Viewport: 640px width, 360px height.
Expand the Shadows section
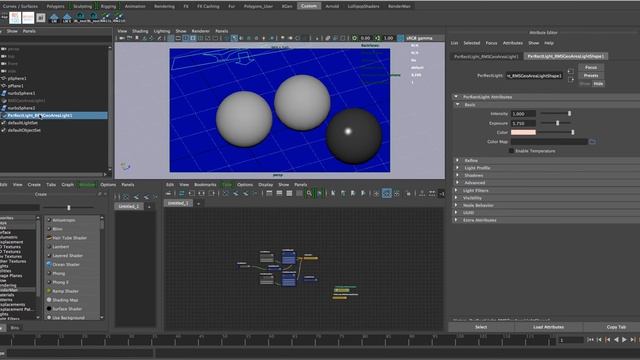pyautogui.click(x=457, y=175)
